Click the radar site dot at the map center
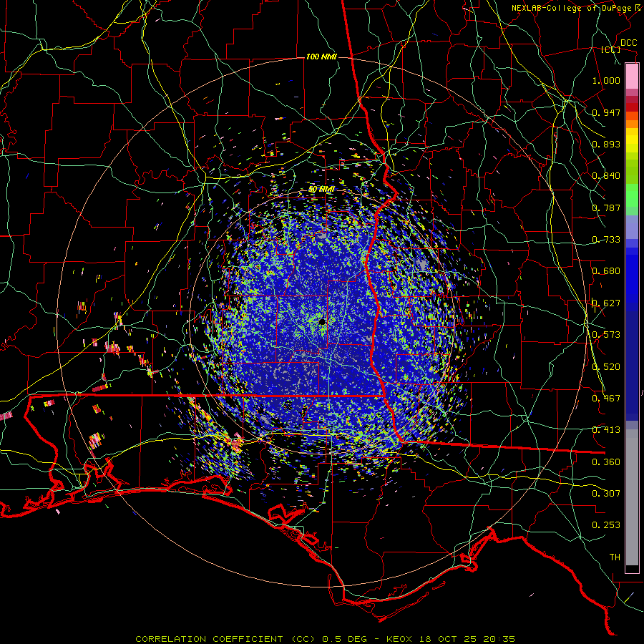Viewport: 644px width, 644px height. (x=323, y=322)
